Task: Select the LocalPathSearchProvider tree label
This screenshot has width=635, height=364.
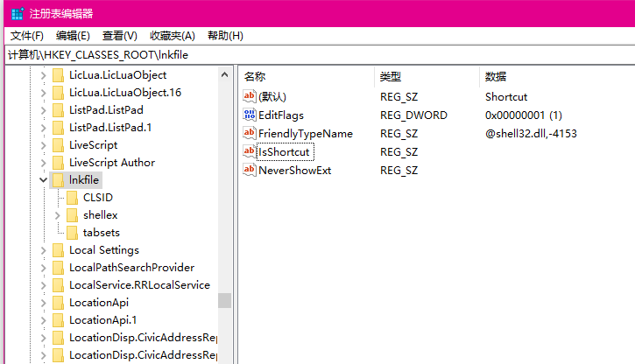Action: pos(131,268)
